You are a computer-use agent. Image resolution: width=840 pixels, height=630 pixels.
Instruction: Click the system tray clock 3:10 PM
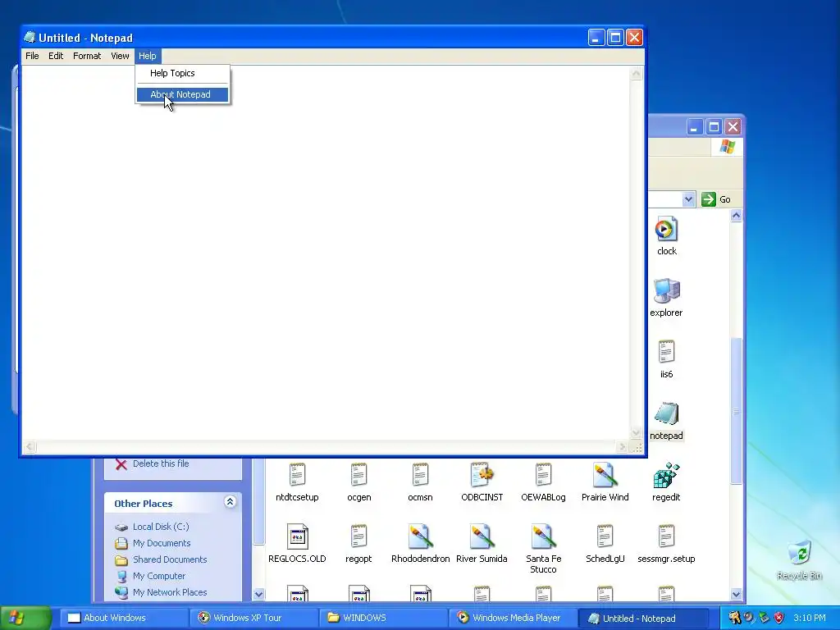[x=810, y=619]
